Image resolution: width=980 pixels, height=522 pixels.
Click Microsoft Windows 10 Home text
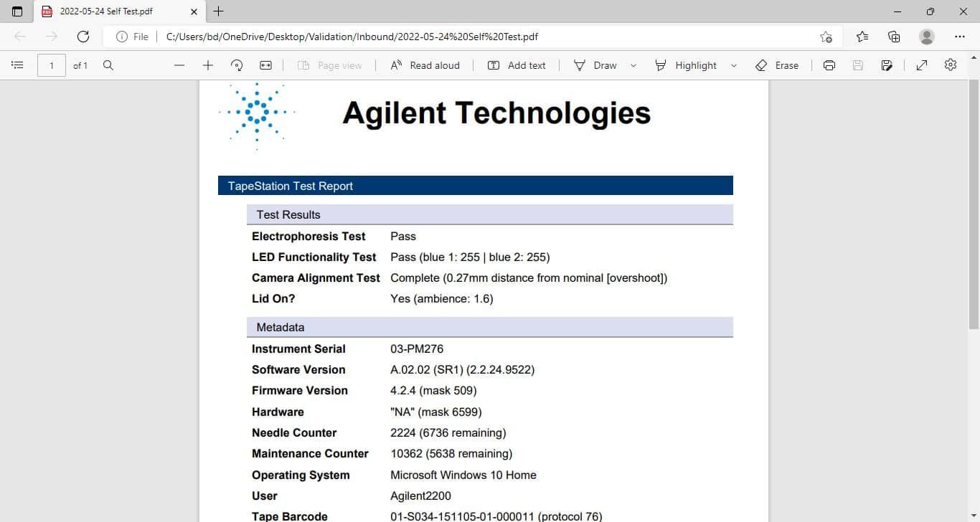[x=463, y=475]
